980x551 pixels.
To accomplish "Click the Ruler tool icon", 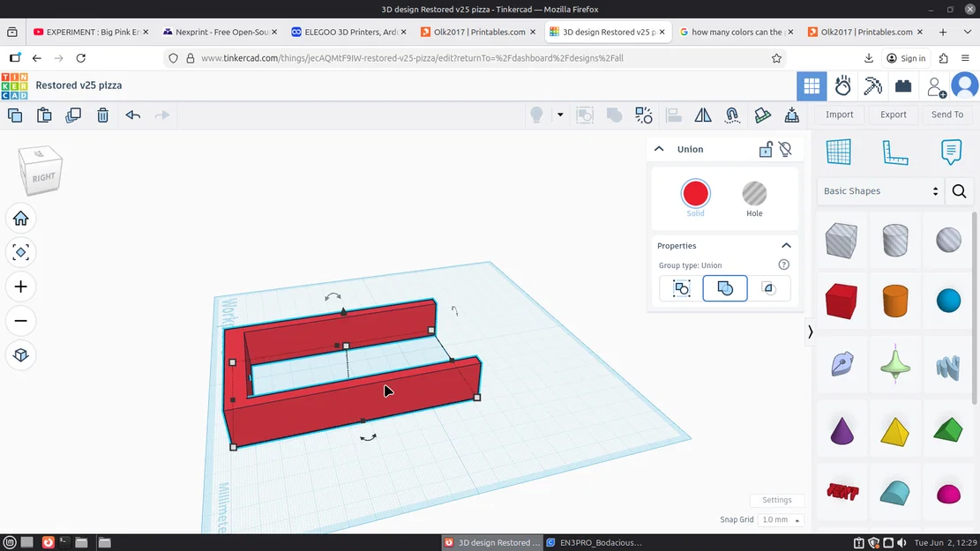I will point(895,152).
